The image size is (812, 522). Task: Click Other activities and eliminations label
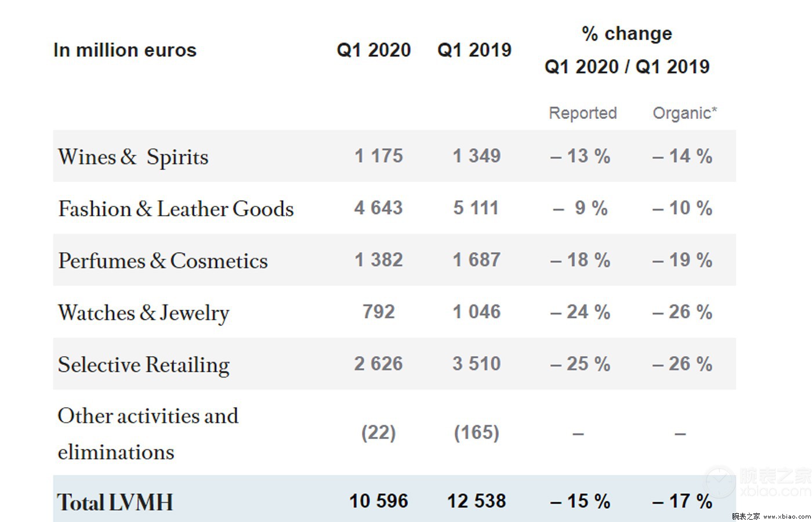(x=148, y=434)
